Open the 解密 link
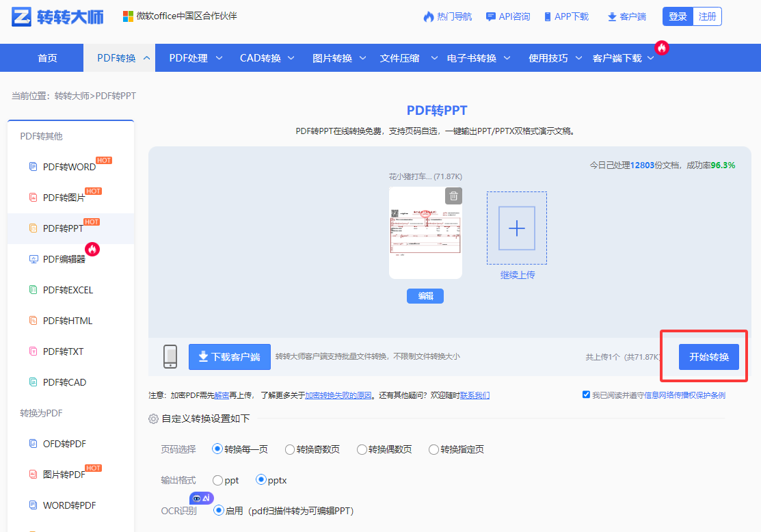The image size is (761, 532). coord(222,395)
